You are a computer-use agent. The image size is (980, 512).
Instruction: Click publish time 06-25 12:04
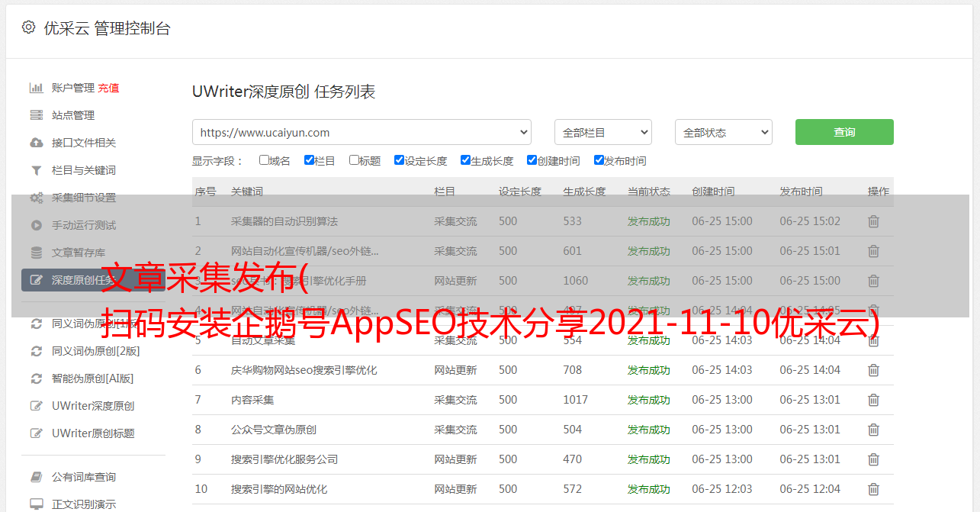tap(810, 489)
